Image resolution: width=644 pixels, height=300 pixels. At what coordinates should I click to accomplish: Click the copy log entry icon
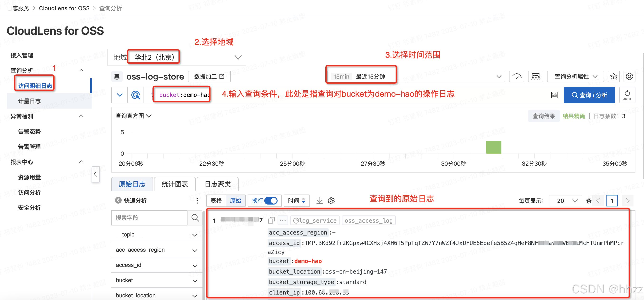tap(271, 220)
